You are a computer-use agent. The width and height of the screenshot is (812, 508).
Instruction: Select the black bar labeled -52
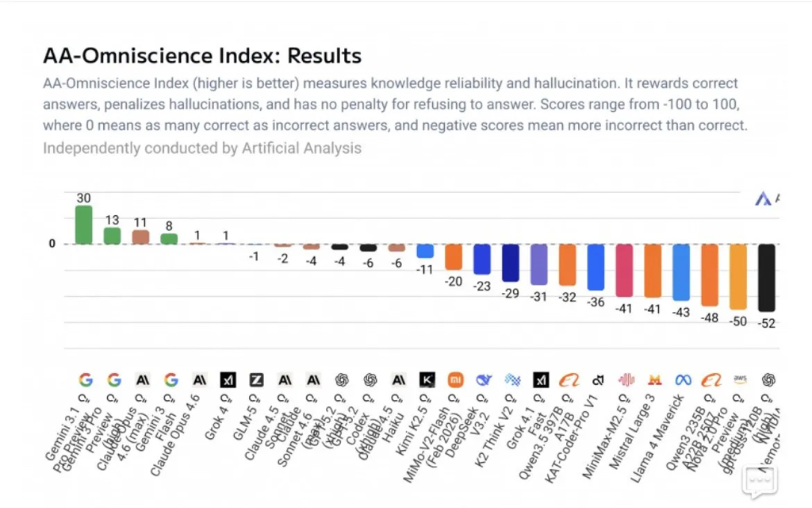(767, 277)
